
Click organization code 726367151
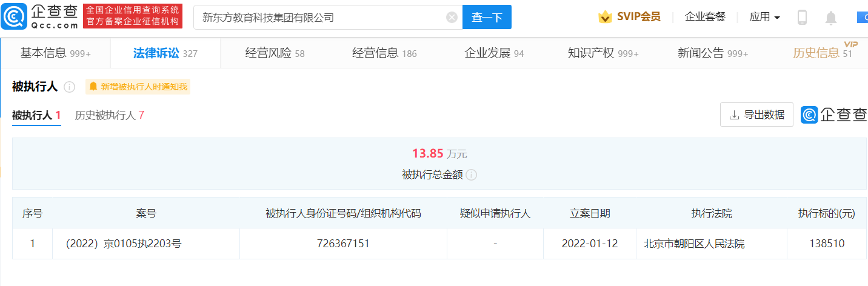[x=343, y=244]
